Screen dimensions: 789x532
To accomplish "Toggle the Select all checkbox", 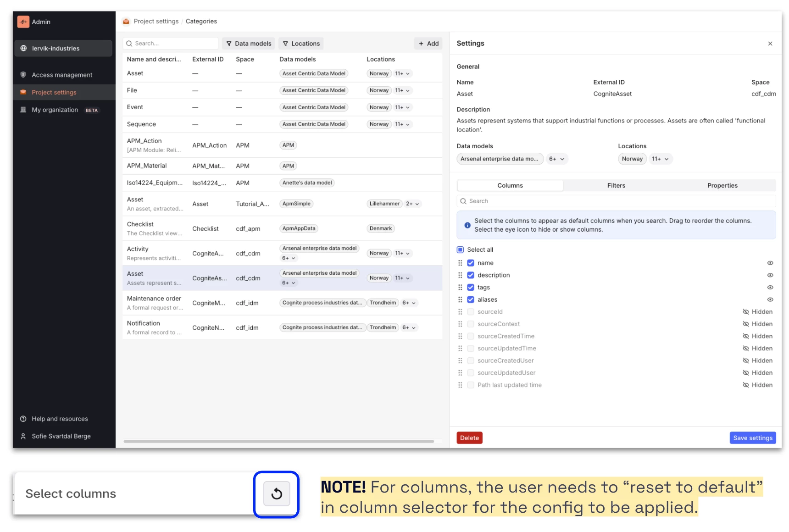I will (460, 249).
